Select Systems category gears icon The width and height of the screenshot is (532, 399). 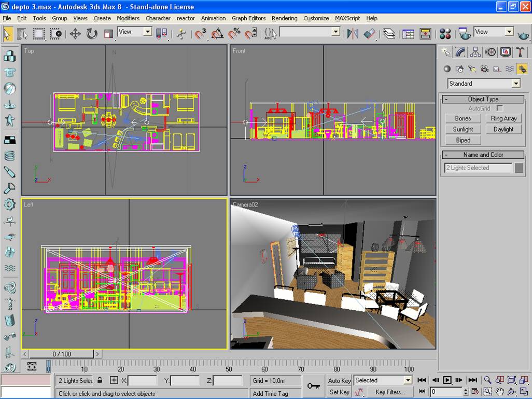pos(522,69)
